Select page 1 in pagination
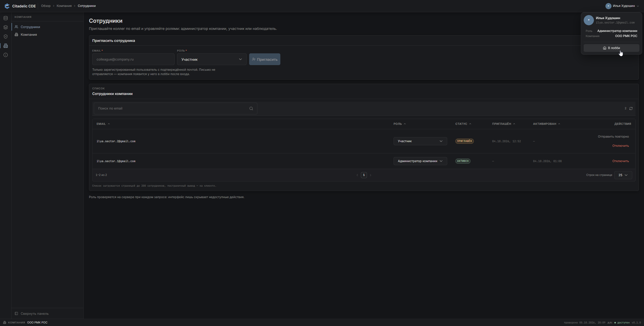 click(x=364, y=175)
